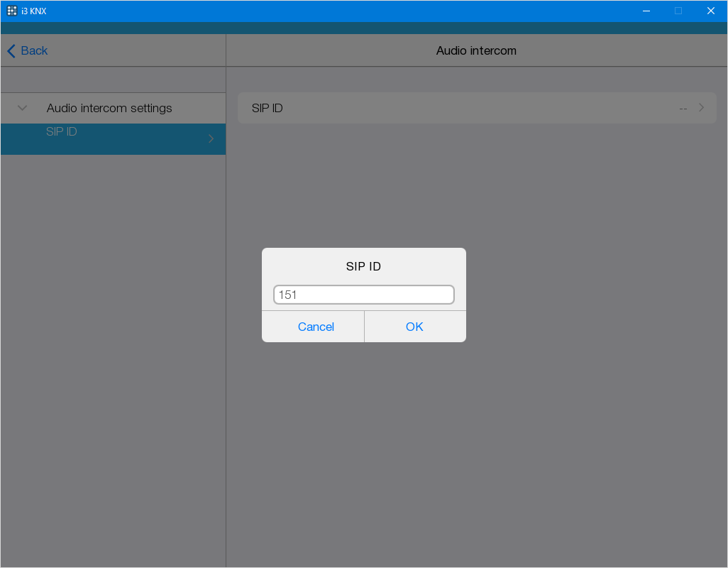The width and height of the screenshot is (728, 568).
Task: Click the i3 KNX title bar text
Action: click(34, 11)
